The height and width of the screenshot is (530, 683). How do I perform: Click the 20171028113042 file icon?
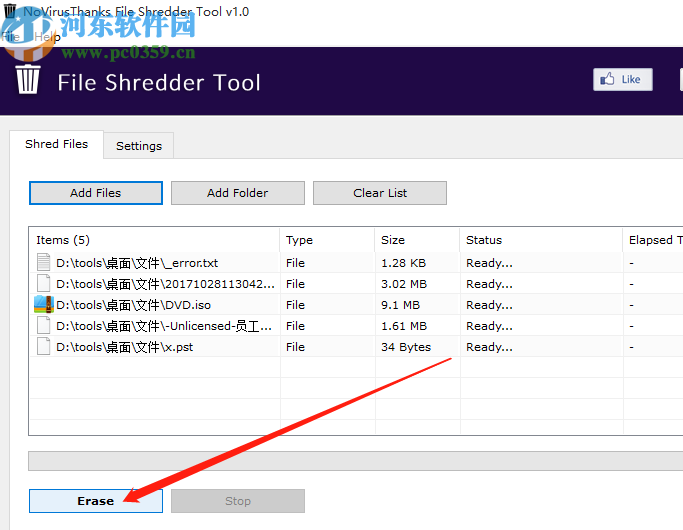coord(43,284)
